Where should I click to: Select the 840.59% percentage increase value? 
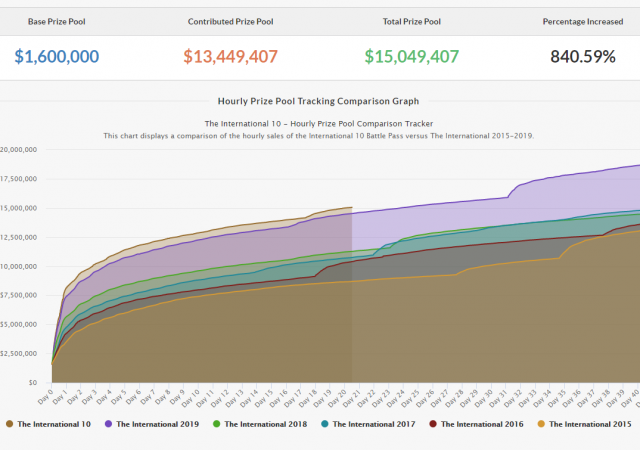(584, 56)
